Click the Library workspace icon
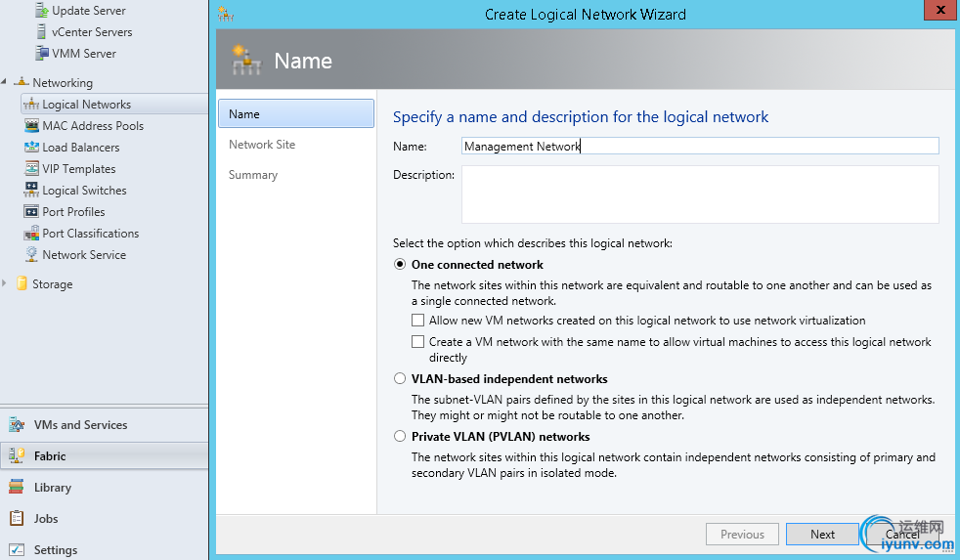This screenshot has height=560, width=960. [x=17, y=487]
